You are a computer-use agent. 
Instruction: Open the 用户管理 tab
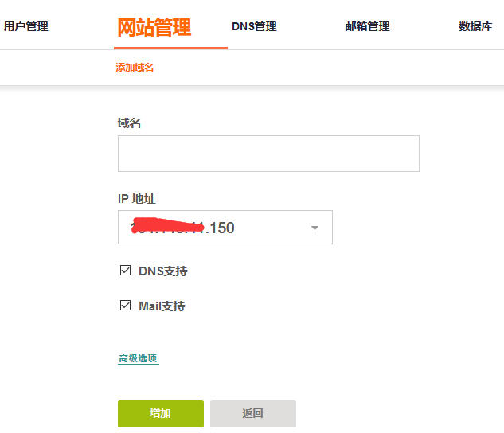pyautogui.click(x=26, y=26)
